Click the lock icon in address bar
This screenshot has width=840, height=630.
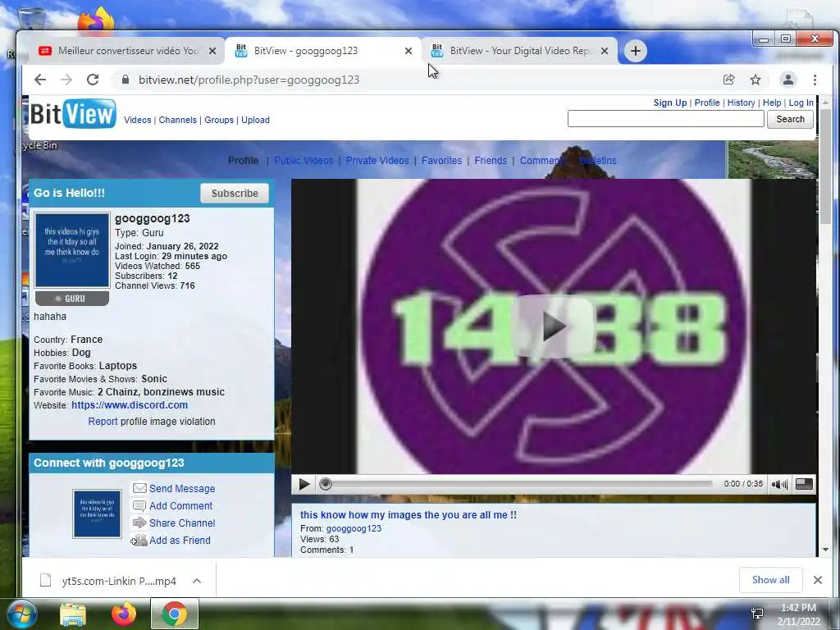click(x=126, y=80)
